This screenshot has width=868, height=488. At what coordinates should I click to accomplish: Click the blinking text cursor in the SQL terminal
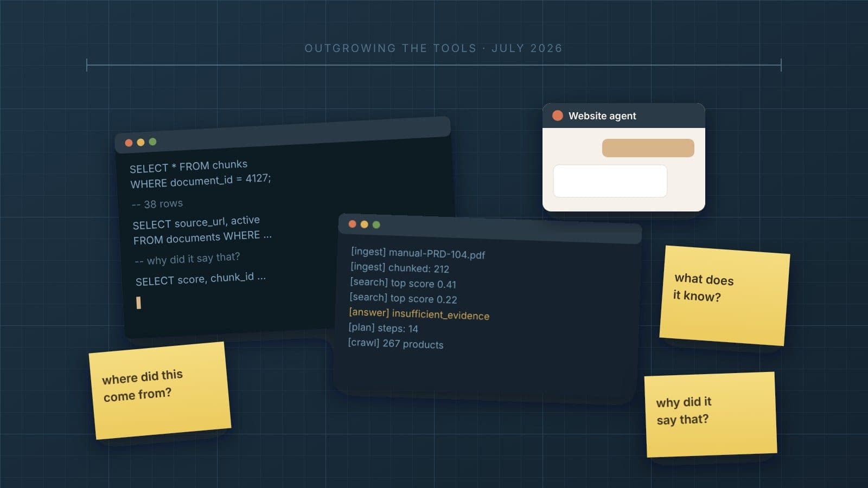138,303
